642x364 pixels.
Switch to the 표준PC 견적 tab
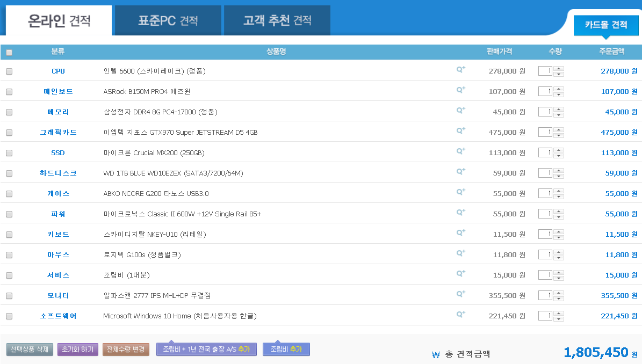(168, 21)
